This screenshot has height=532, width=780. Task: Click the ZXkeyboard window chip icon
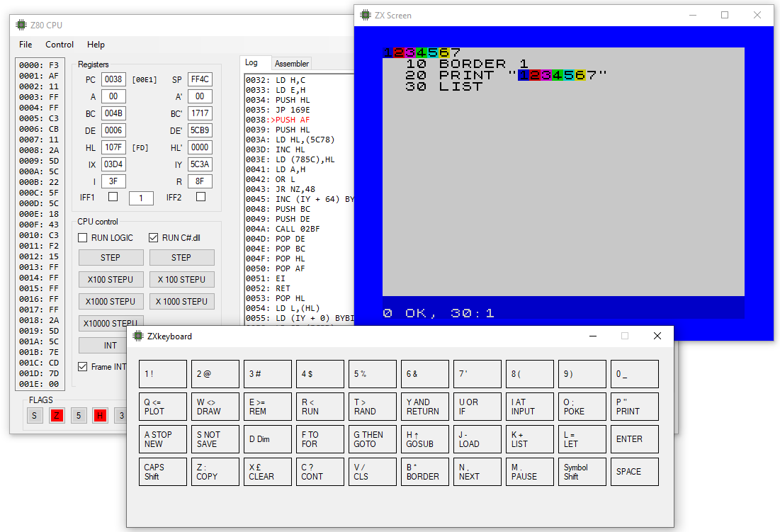(138, 336)
